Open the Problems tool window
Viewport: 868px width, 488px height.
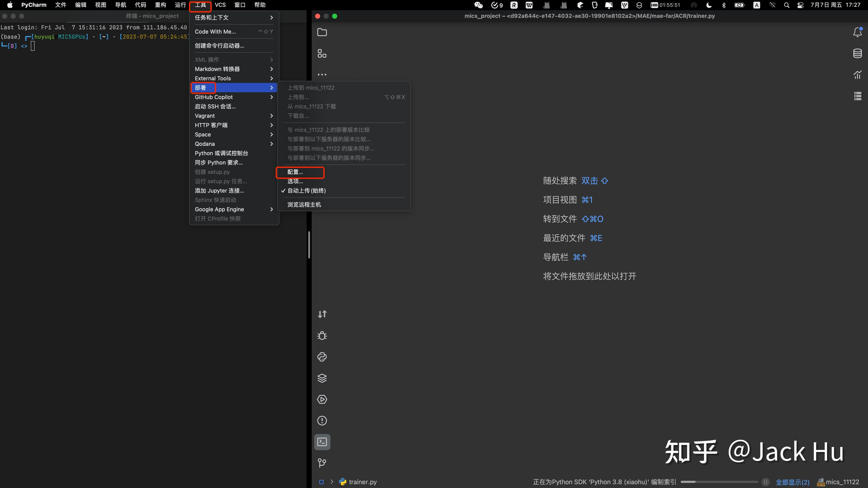click(x=322, y=421)
